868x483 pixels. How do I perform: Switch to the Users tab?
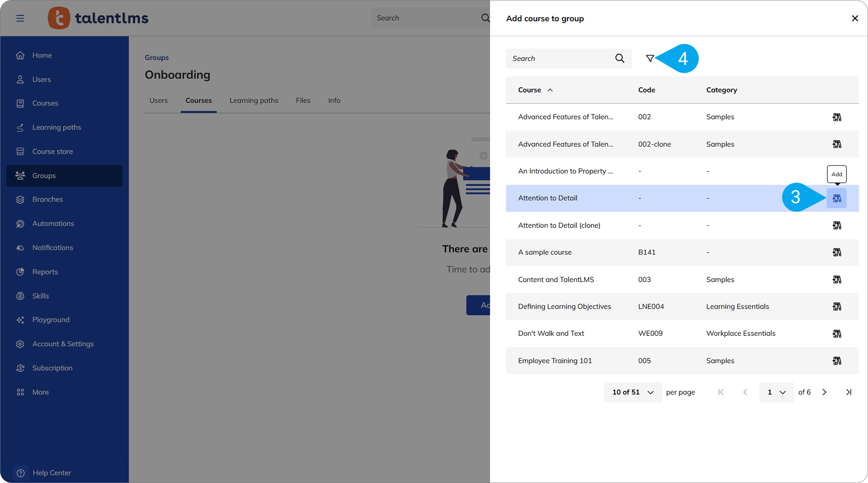click(x=158, y=101)
